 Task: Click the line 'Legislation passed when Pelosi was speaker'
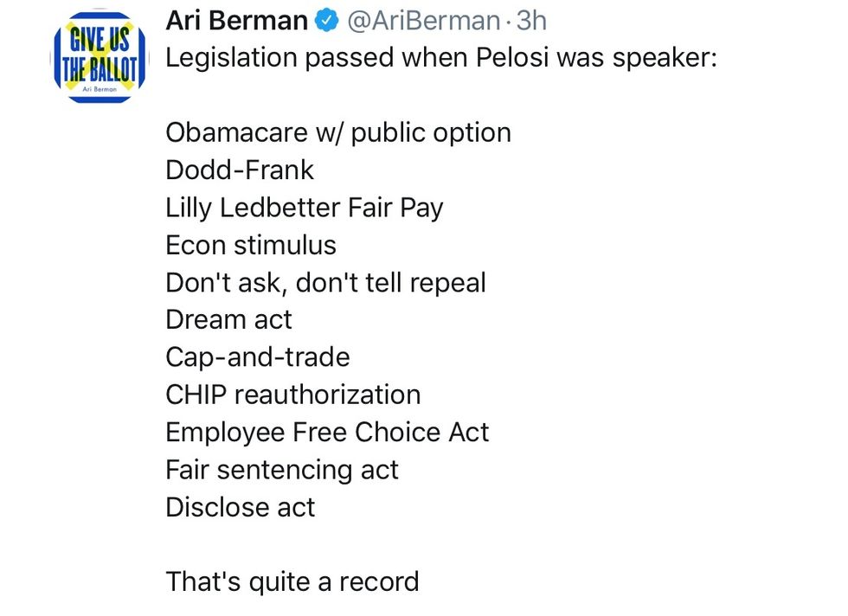[441, 58]
